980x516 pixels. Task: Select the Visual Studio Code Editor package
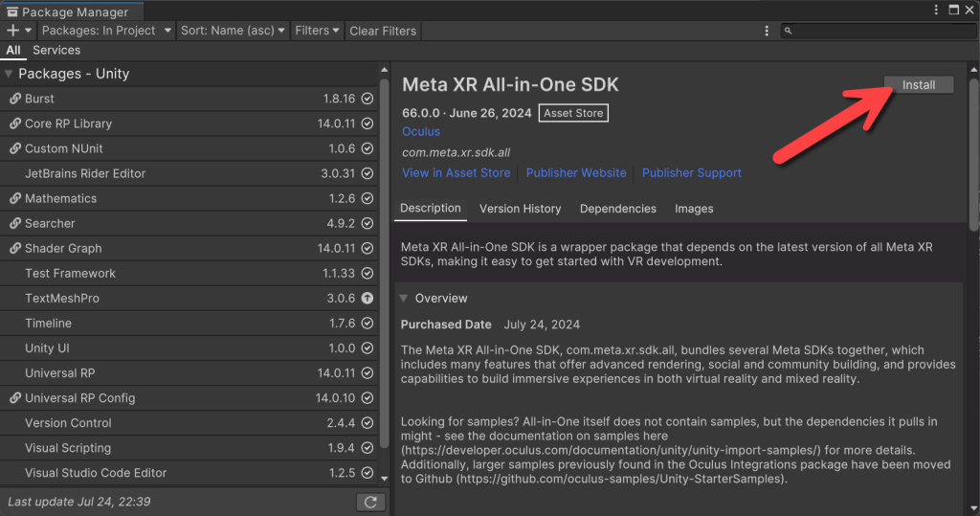(x=189, y=473)
